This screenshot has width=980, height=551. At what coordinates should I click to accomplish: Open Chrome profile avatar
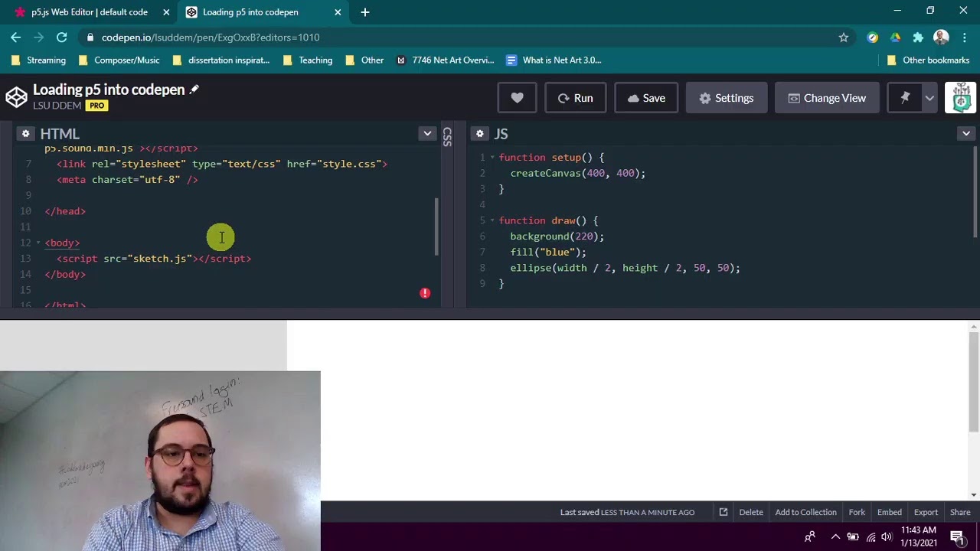[941, 37]
